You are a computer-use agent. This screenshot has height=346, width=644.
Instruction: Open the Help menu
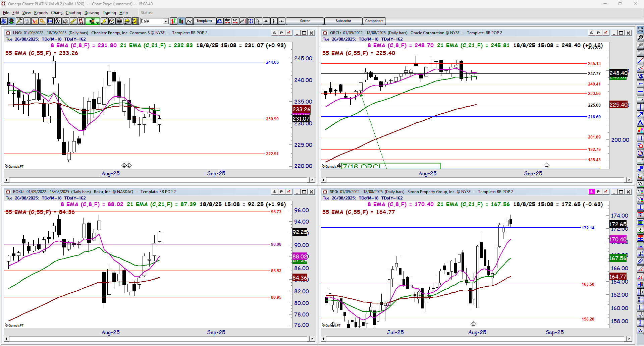pyautogui.click(x=123, y=13)
